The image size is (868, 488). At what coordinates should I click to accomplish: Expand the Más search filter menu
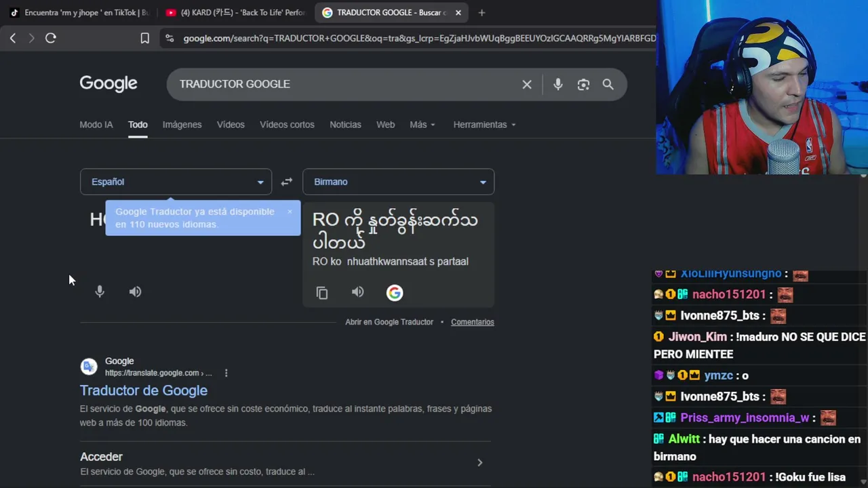click(x=422, y=125)
